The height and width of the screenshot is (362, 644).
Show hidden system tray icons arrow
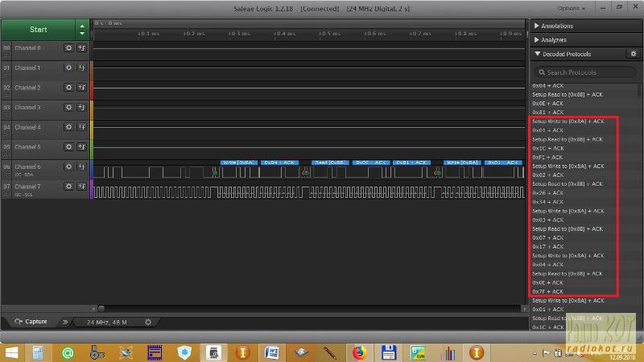tap(535, 353)
